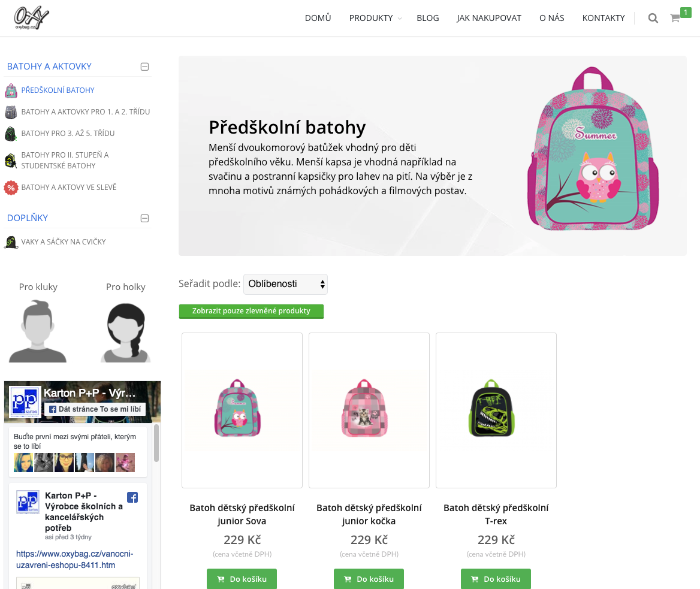
Task: Open the search magnifier icon
Action: point(653,19)
